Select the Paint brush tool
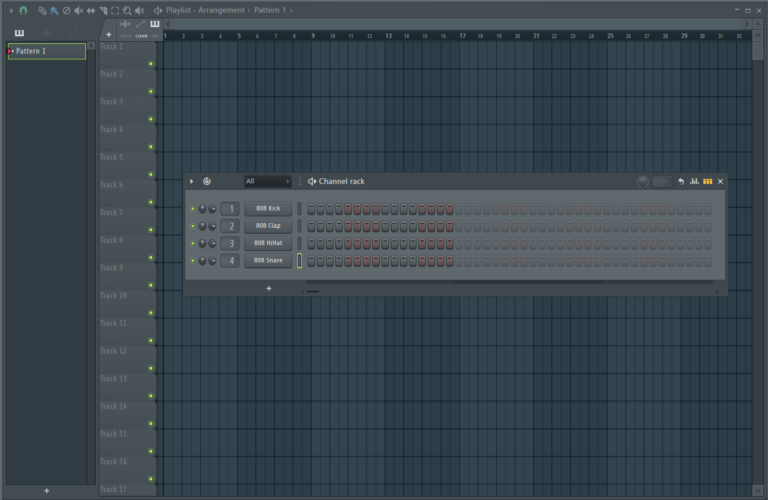768x500 pixels. [54, 10]
